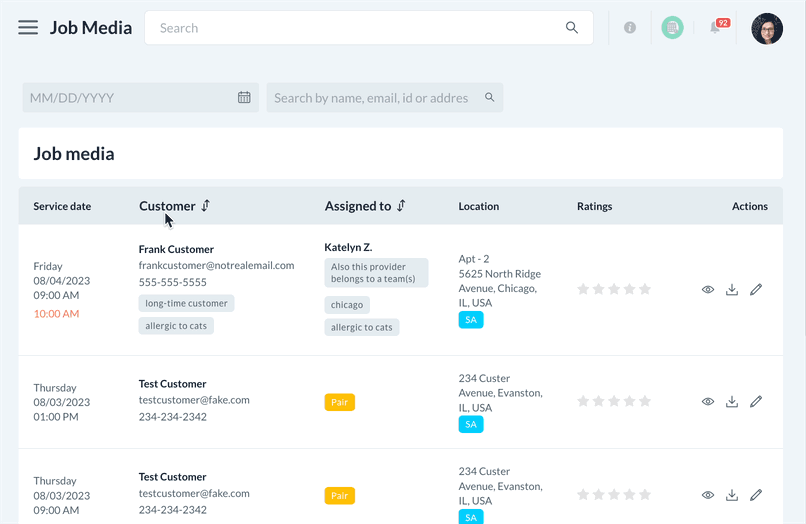Open the info icon in header
The height and width of the screenshot is (524, 806).
coord(630,28)
